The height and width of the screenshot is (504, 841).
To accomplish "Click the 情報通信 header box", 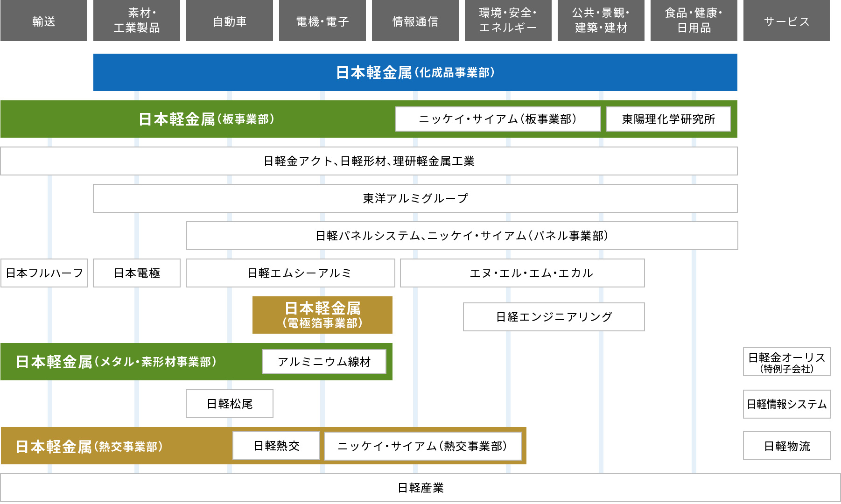I will point(415,21).
